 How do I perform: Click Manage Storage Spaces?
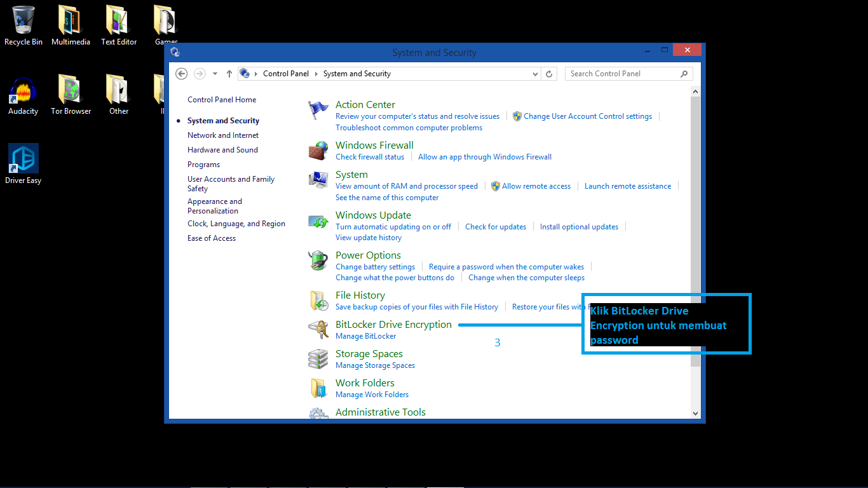375,365
